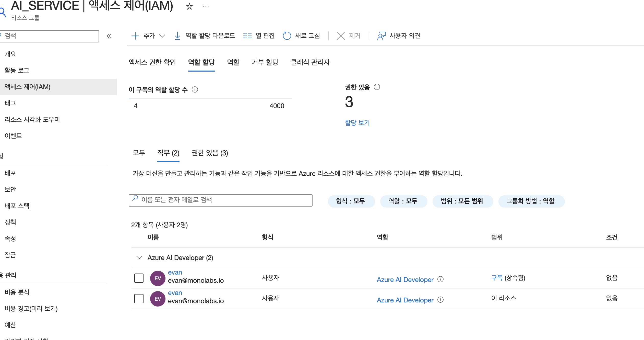Open the 범위 : 모든 범위 filter

462,201
